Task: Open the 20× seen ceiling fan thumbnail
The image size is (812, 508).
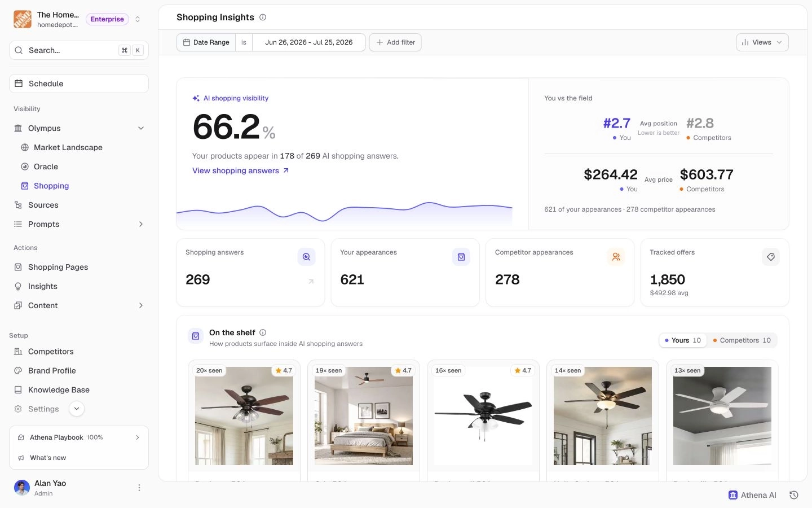Action: point(244,416)
